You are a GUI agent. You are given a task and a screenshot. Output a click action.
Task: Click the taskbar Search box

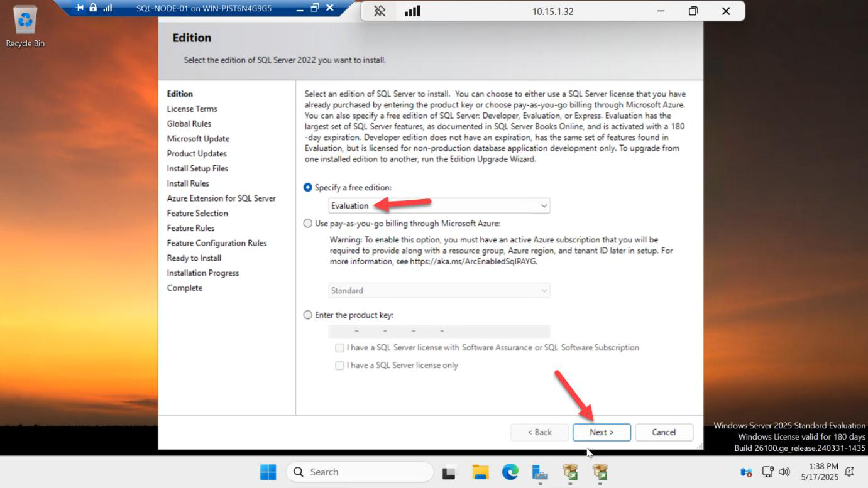click(360, 472)
